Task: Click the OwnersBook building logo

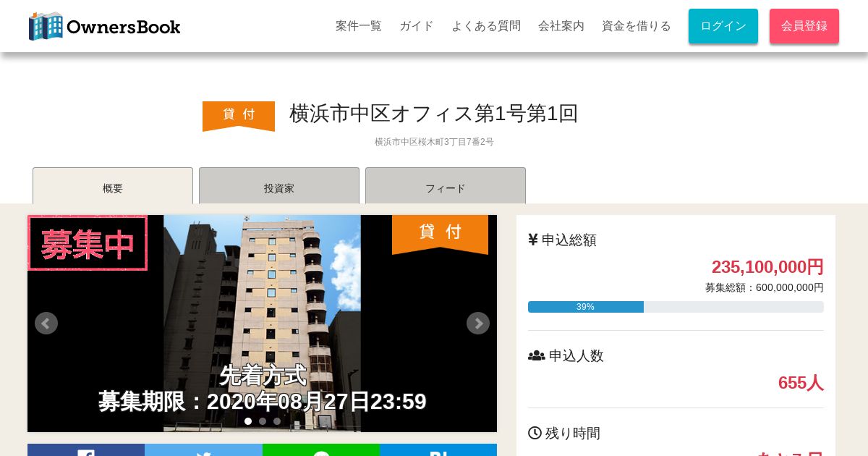Action: pyautogui.click(x=104, y=26)
